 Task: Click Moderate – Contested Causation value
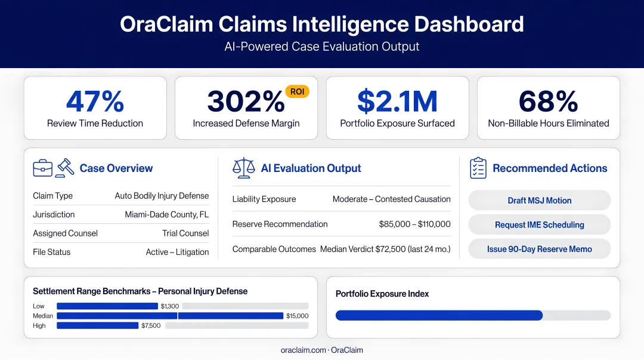[x=391, y=199]
